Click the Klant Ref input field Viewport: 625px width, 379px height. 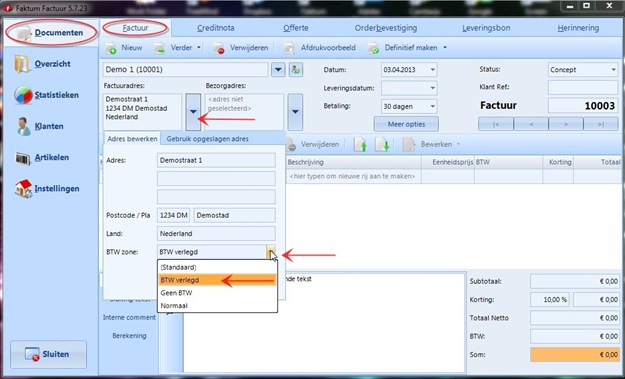tap(583, 87)
